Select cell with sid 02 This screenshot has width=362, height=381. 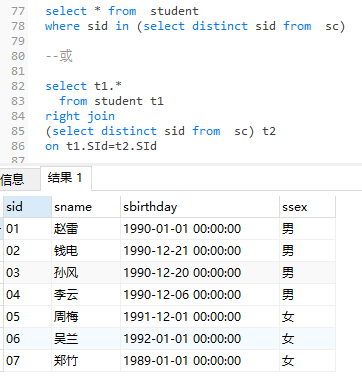point(28,251)
